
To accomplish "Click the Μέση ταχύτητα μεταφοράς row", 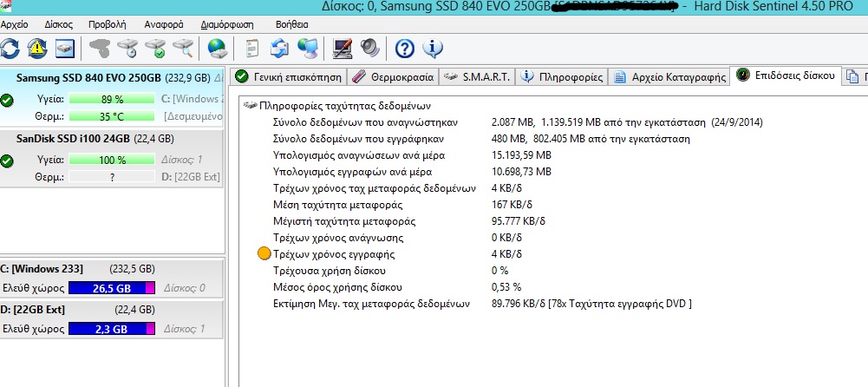I will click(x=403, y=205).
